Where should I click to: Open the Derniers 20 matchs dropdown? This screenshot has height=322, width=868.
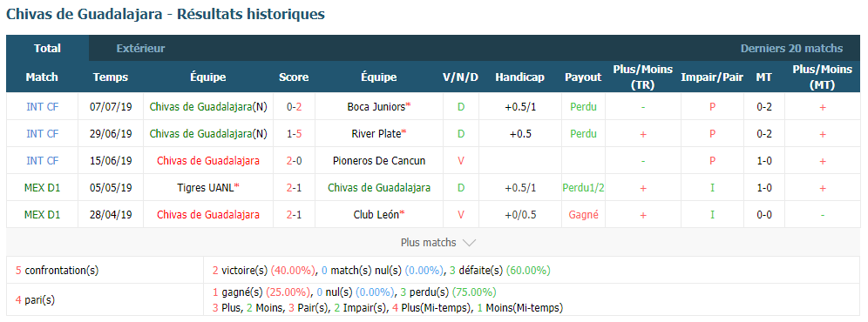[x=791, y=49]
